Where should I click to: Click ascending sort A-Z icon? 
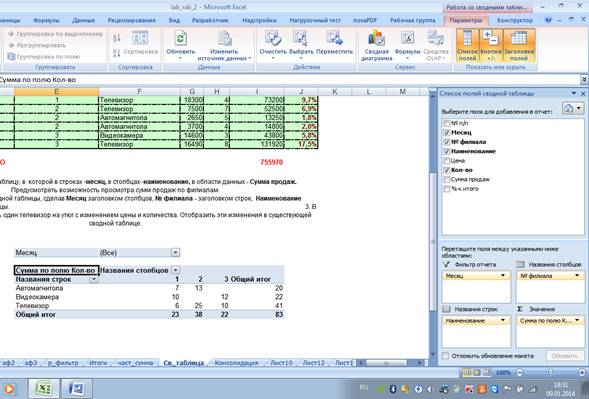tap(116, 38)
